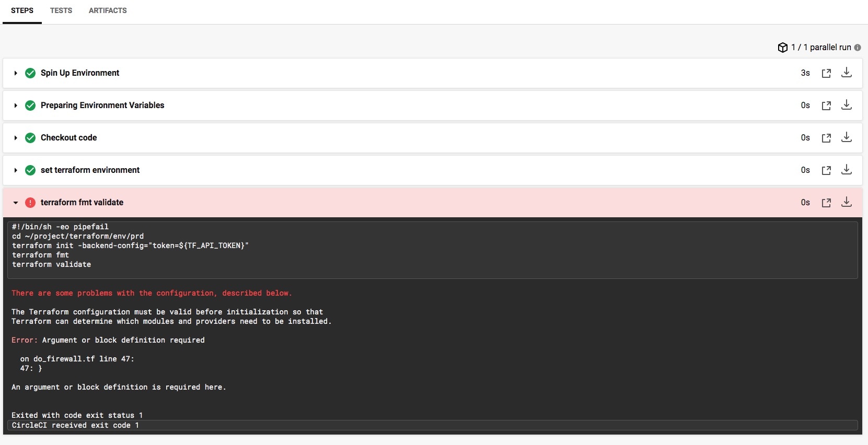Viewport: 868px width, 445px height.
Task: Expand the Checkout code step
Action: [x=16, y=138]
